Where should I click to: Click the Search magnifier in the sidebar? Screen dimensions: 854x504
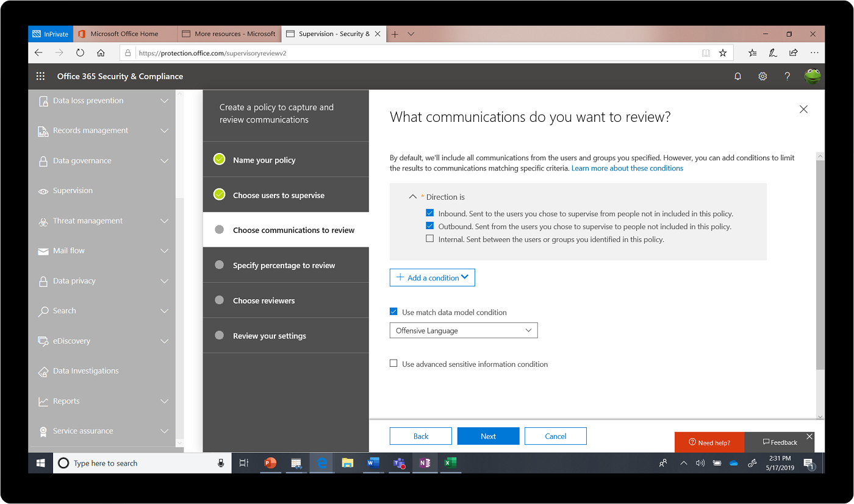point(43,311)
